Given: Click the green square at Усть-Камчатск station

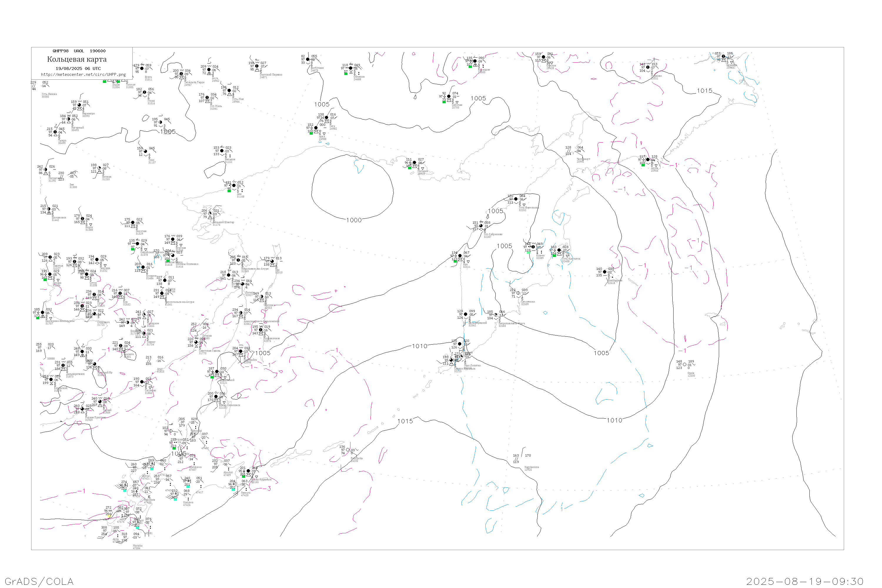Looking at the screenshot, I should click(x=554, y=256).
